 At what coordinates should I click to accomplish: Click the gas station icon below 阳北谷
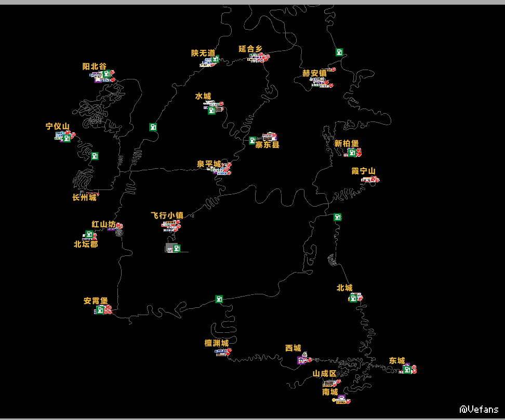107,74
